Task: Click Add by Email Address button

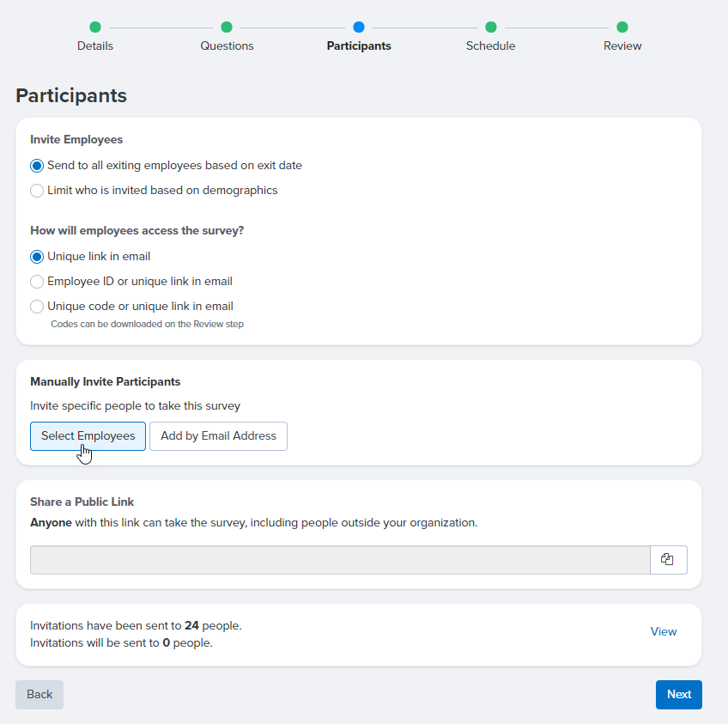Action: [218, 436]
